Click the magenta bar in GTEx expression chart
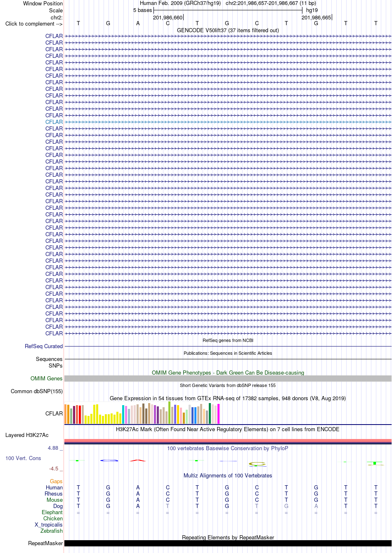 coord(219,413)
